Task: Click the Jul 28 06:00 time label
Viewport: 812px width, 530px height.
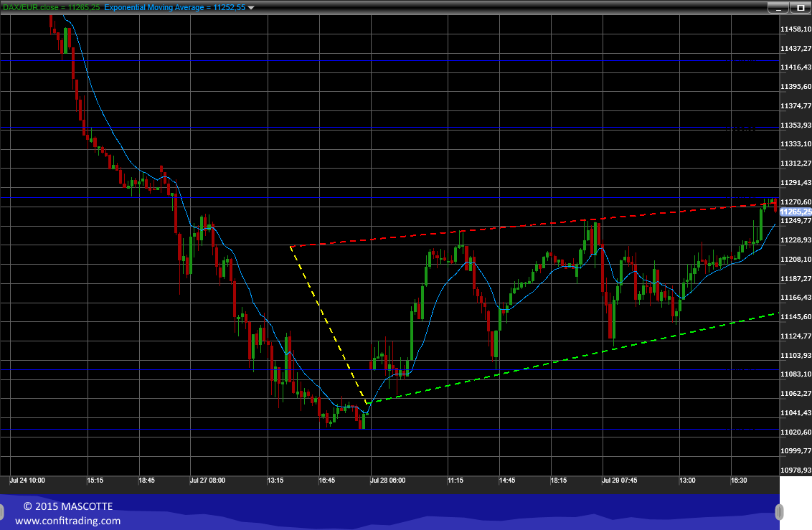Action: [388, 481]
